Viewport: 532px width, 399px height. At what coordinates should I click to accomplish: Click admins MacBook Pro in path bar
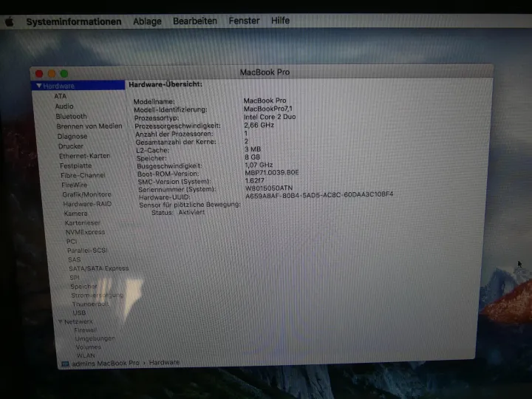click(106, 363)
